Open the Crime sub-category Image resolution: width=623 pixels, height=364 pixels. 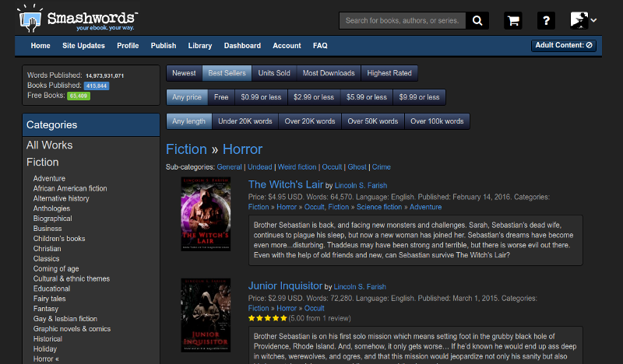click(x=381, y=167)
